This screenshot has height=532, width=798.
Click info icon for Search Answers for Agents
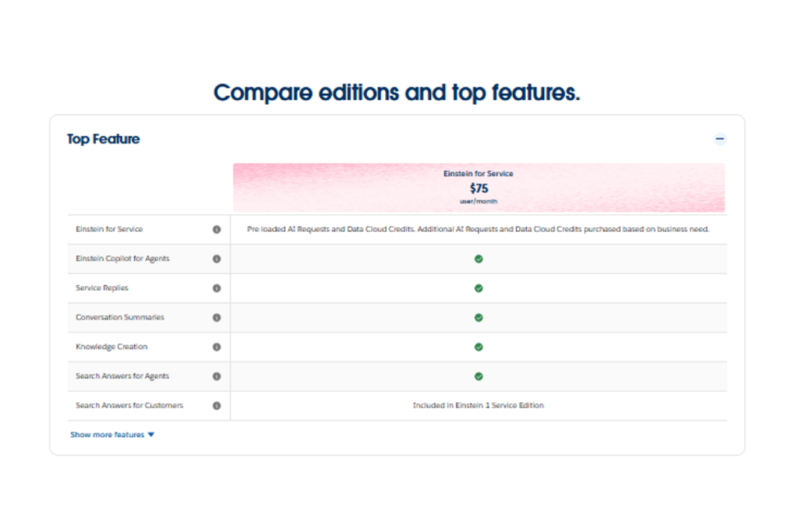click(x=217, y=376)
